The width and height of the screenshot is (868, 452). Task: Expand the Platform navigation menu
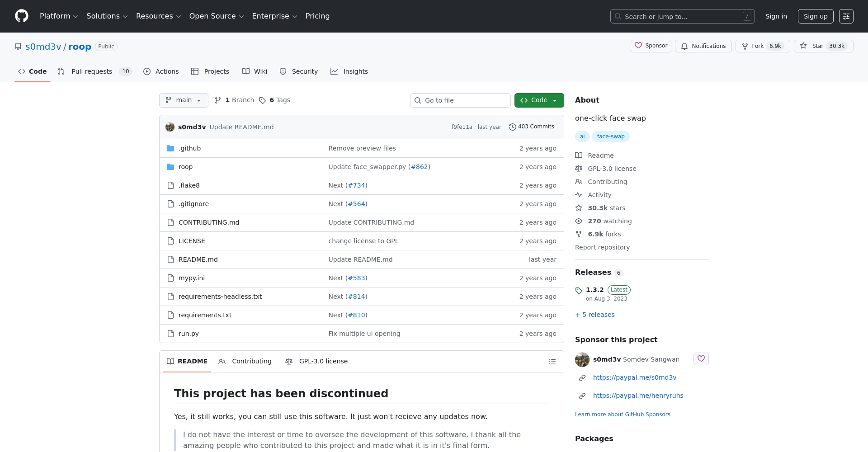pos(59,16)
